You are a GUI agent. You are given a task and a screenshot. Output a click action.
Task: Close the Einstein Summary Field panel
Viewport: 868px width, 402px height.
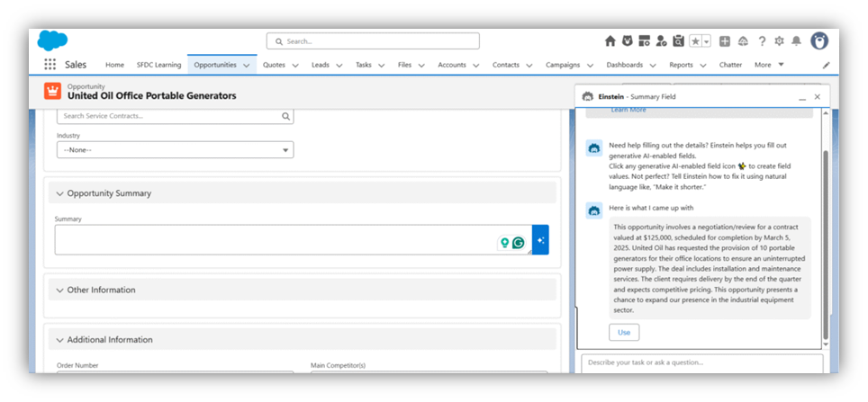817,97
